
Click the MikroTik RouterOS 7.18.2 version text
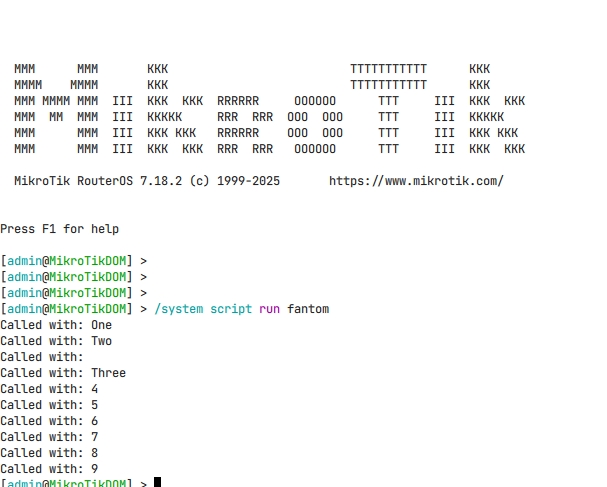[x=98, y=181]
